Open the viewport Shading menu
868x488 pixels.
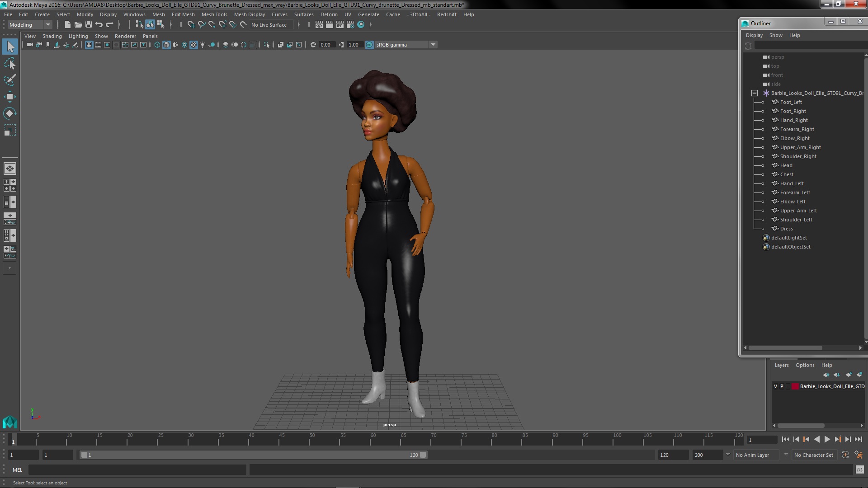pos(52,36)
